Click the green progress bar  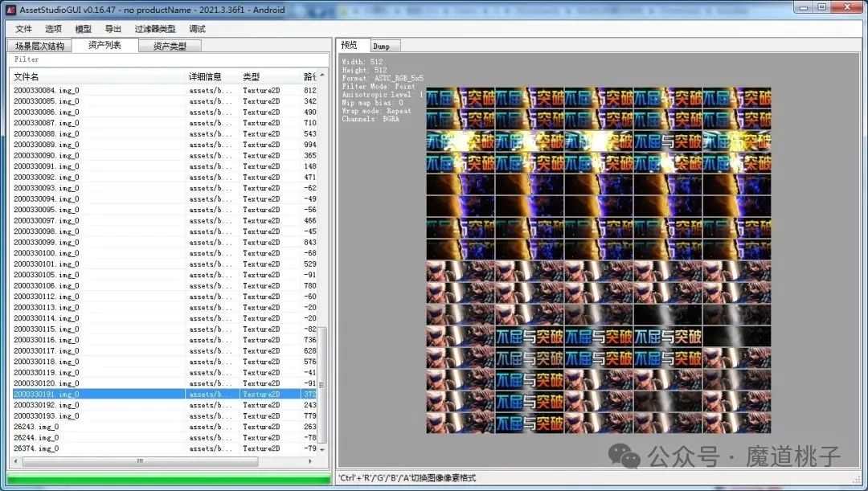click(168, 479)
